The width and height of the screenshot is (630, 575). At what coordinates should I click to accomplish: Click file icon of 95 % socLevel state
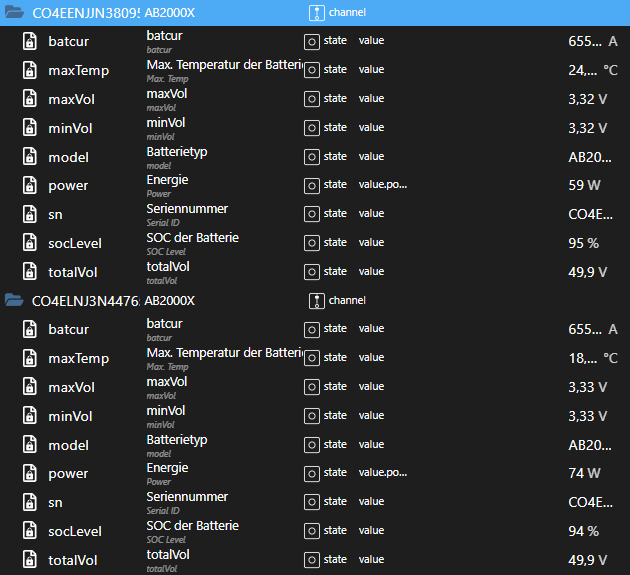(30, 243)
